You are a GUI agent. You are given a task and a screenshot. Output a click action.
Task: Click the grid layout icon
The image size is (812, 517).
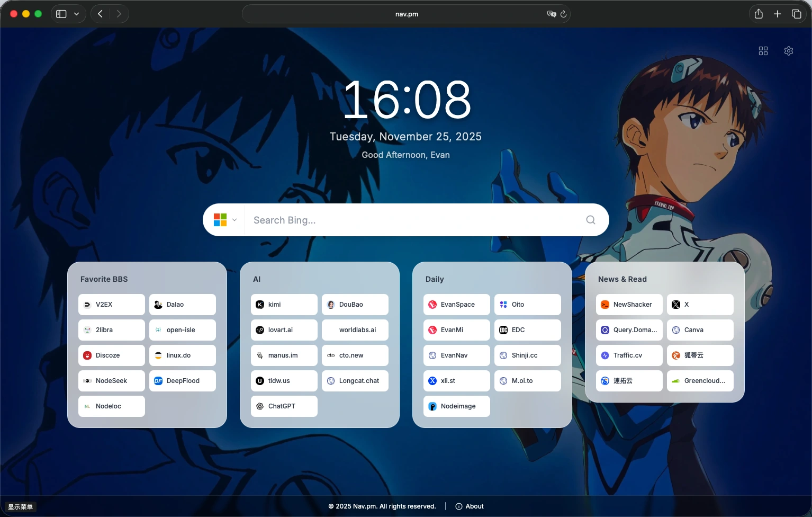[x=763, y=51]
